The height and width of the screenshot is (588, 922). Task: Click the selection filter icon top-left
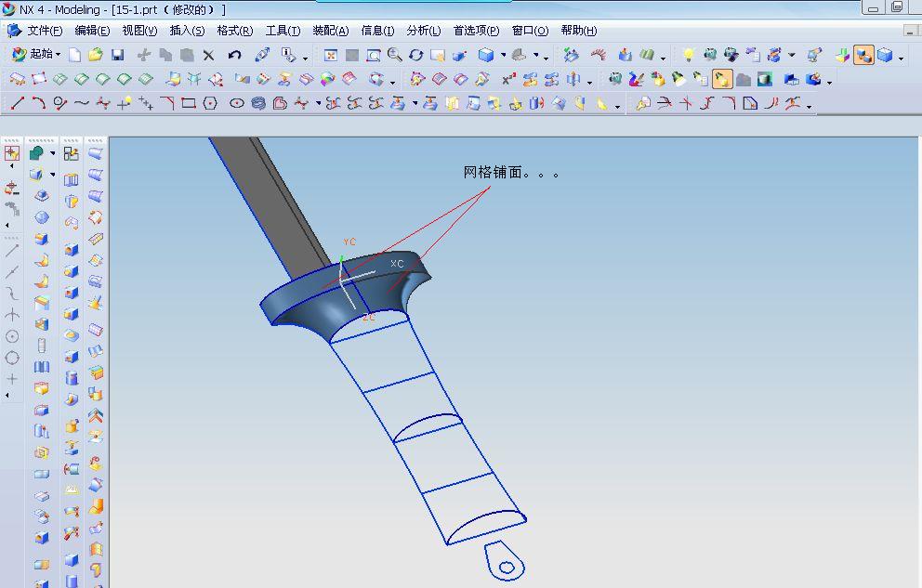tap(12, 153)
